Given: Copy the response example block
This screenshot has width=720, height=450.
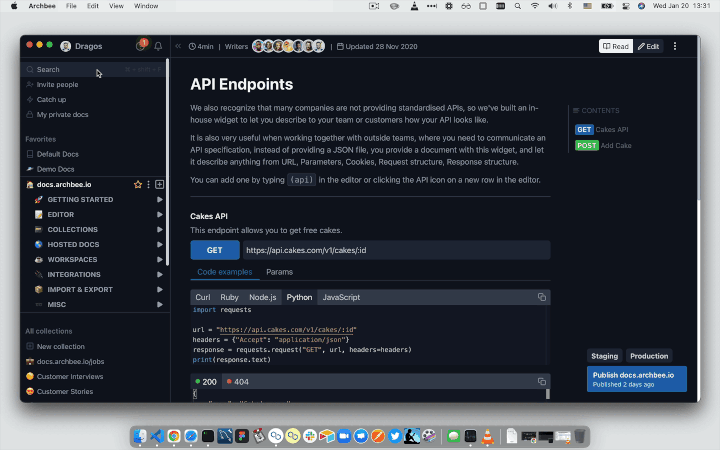Looking at the screenshot, I should coord(542,381).
